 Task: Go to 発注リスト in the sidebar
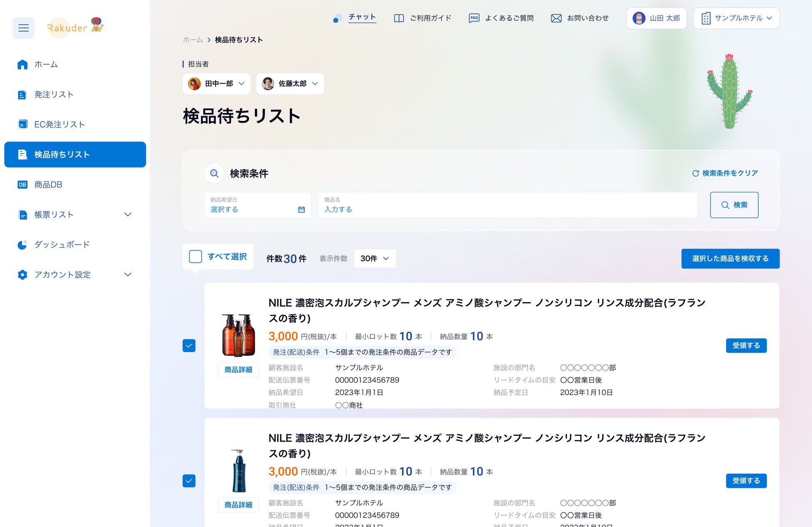[x=54, y=94]
